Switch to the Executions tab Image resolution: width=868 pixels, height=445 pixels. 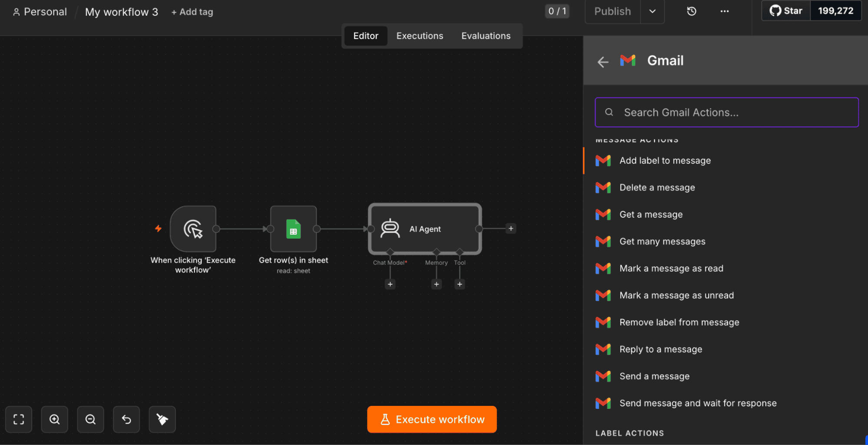pyautogui.click(x=419, y=36)
